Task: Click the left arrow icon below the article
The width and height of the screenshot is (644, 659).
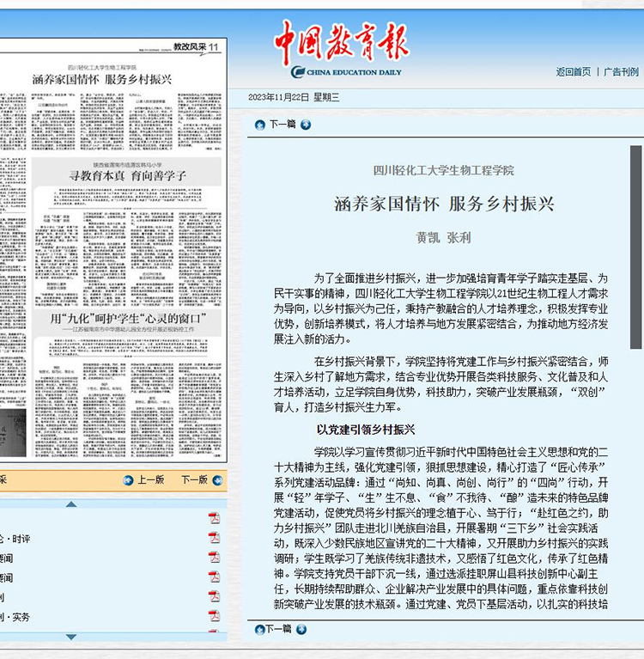Action: (260, 629)
